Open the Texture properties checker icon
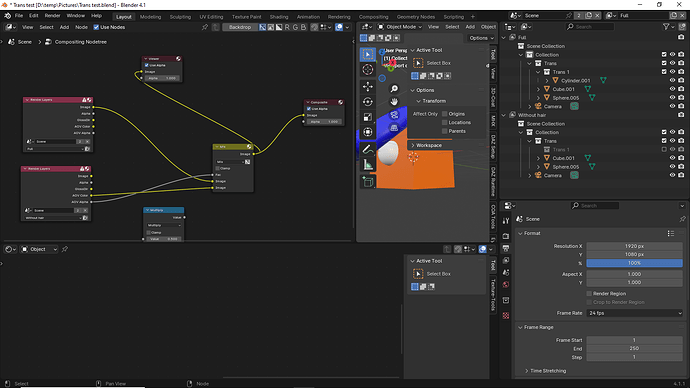The width and height of the screenshot is (690, 388). 506,315
